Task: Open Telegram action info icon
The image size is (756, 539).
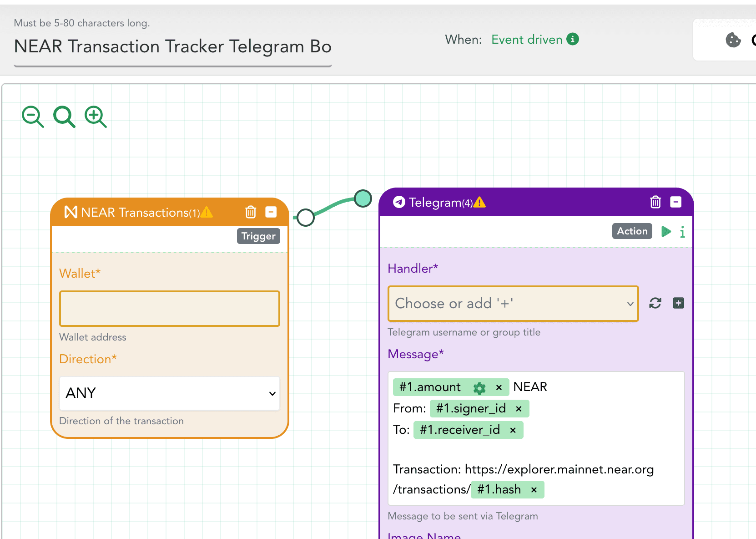Action: coord(682,232)
